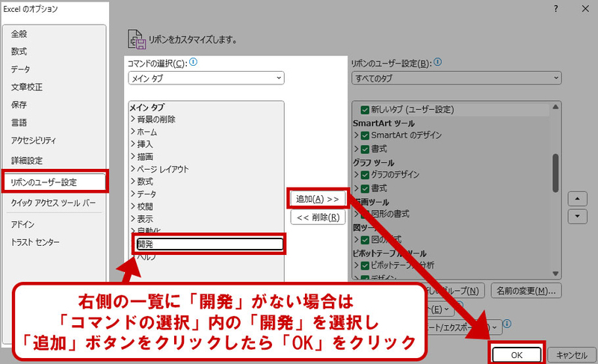The height and width of the screenshot is (364, 598).
Task: Open the アドイン options category
Action: pos(22,224)
